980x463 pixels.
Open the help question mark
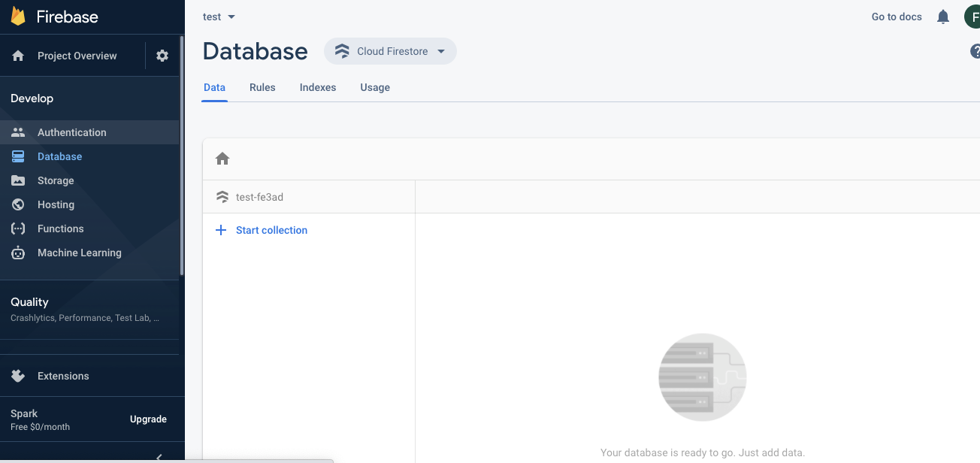tap(975, 51)
